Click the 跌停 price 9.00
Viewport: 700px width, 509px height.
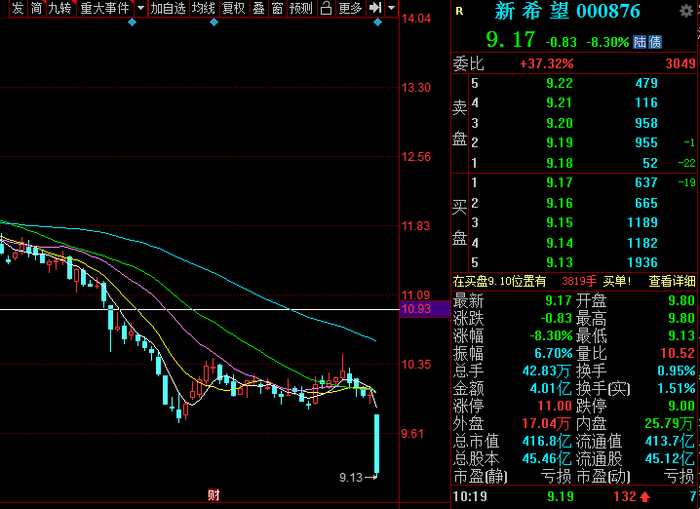pyautogui.click(x=681, y=406)
